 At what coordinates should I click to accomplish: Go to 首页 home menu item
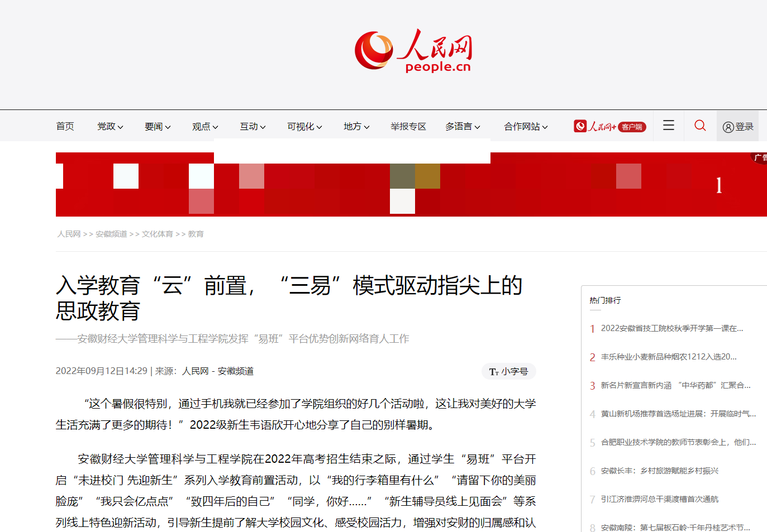point(65,127)
